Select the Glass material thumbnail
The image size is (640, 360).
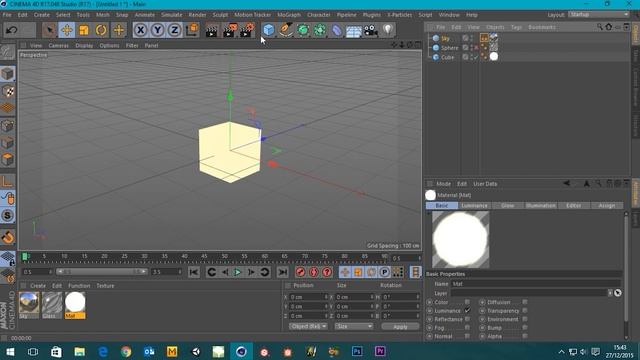[x=52, y=305]
